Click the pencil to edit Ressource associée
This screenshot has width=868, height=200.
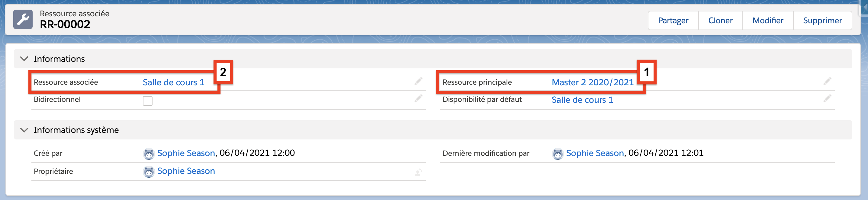[x=419, y=81]
